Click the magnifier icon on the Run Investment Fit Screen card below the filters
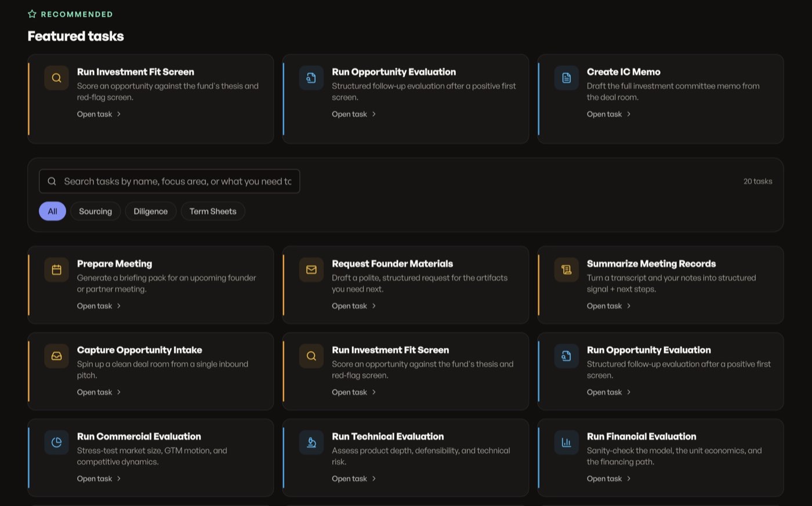Viewport: 812px width, 506px height. pos(311,356)
